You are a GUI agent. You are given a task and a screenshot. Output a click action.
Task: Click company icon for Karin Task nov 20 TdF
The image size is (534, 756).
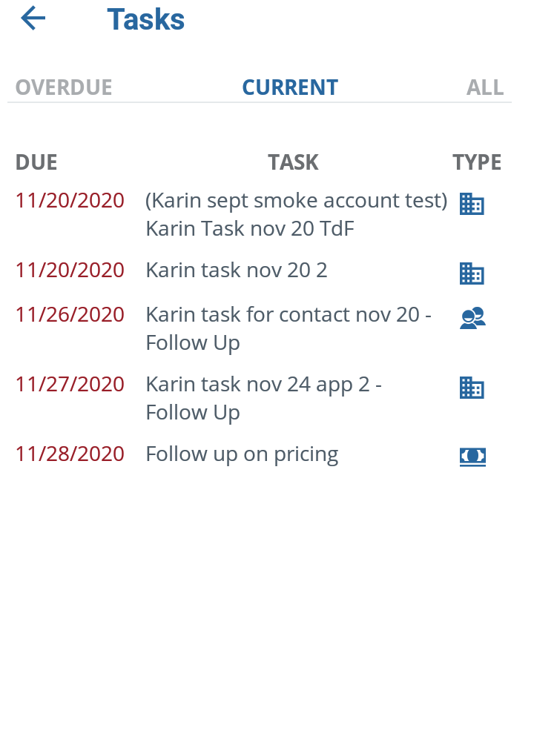[472, 204]
